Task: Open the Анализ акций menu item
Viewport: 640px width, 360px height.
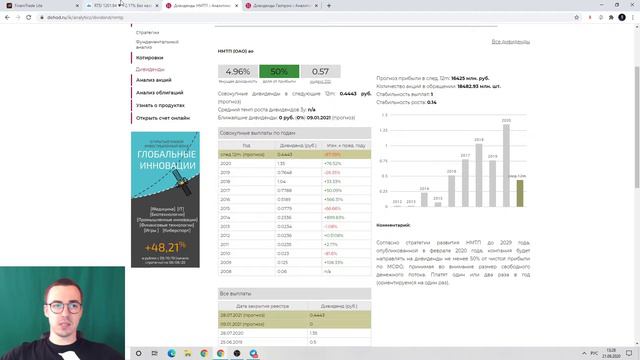Action: point(153,80)
